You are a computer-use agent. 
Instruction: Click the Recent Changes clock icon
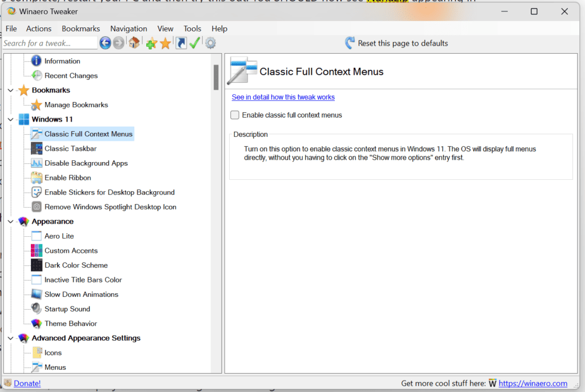pyautogui.click(x=36, y=75)
